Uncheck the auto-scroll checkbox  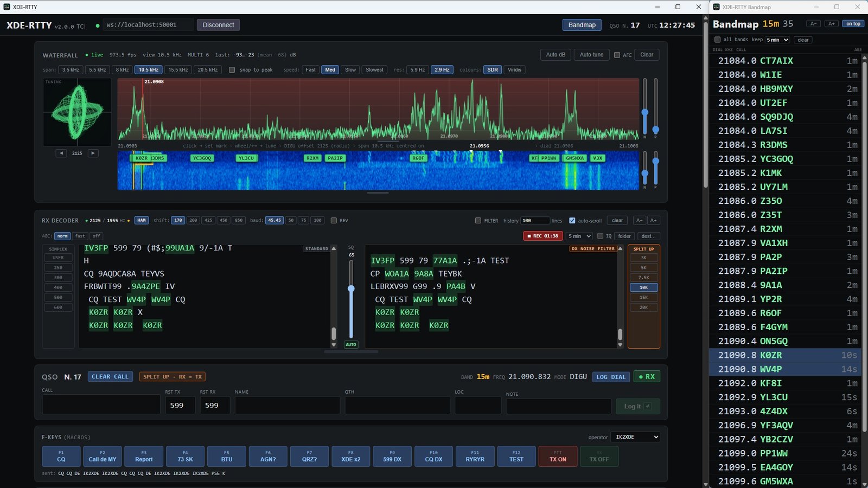tap(572, 221)
